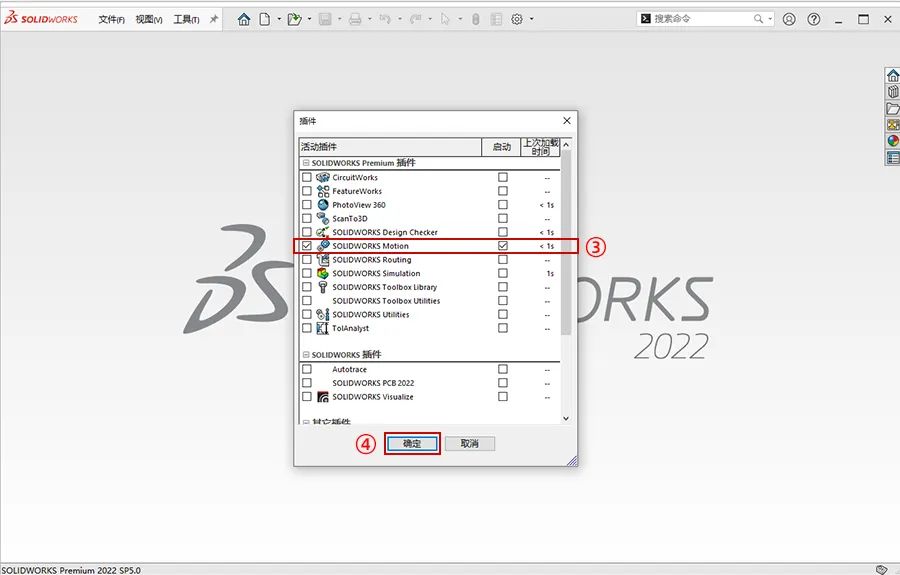Open Custom Properties task pane tab
900x575 pixels.
[x=893, y=157]
